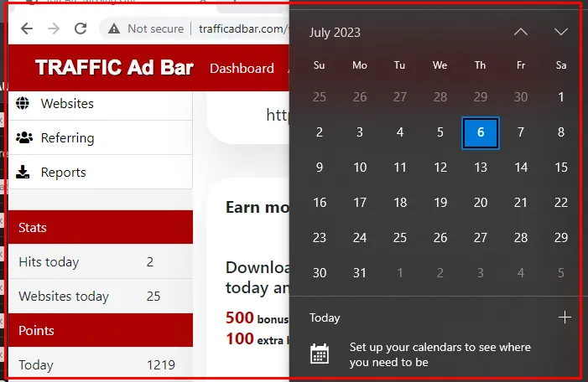Click the Websites today value 25

point(154,297)
